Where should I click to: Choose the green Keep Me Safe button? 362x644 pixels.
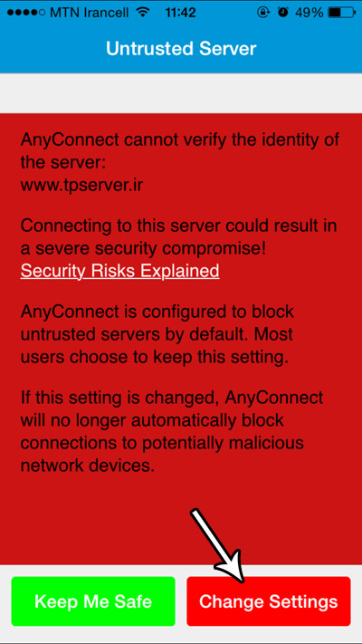tap(93, 601)
